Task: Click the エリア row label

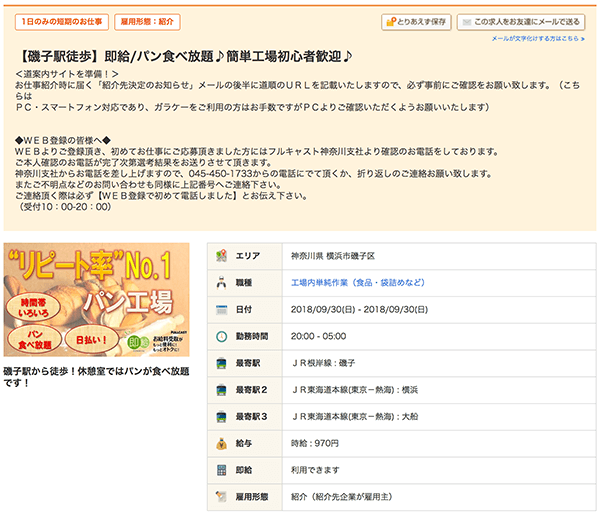Action: (248, 256)
